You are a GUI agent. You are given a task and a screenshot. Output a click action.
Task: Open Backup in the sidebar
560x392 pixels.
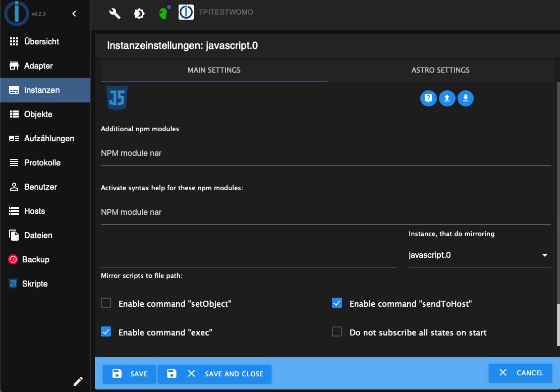(x=45, y=259)
